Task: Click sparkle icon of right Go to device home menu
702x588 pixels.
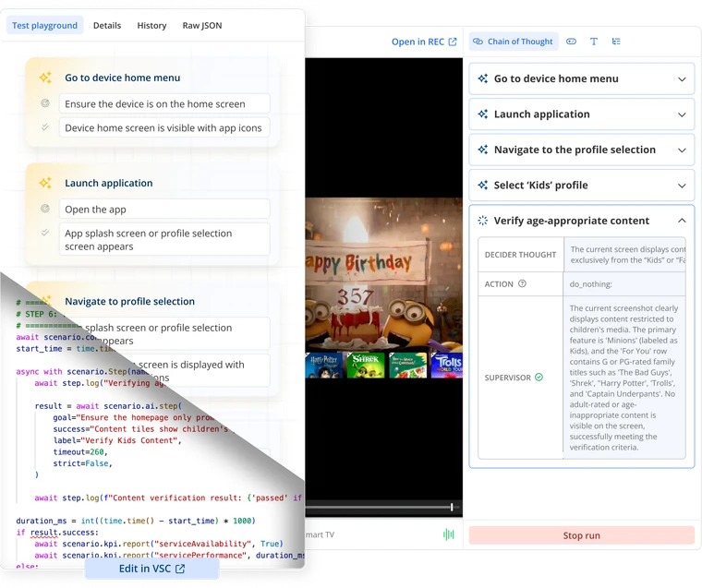Action: tap(482, 78)
